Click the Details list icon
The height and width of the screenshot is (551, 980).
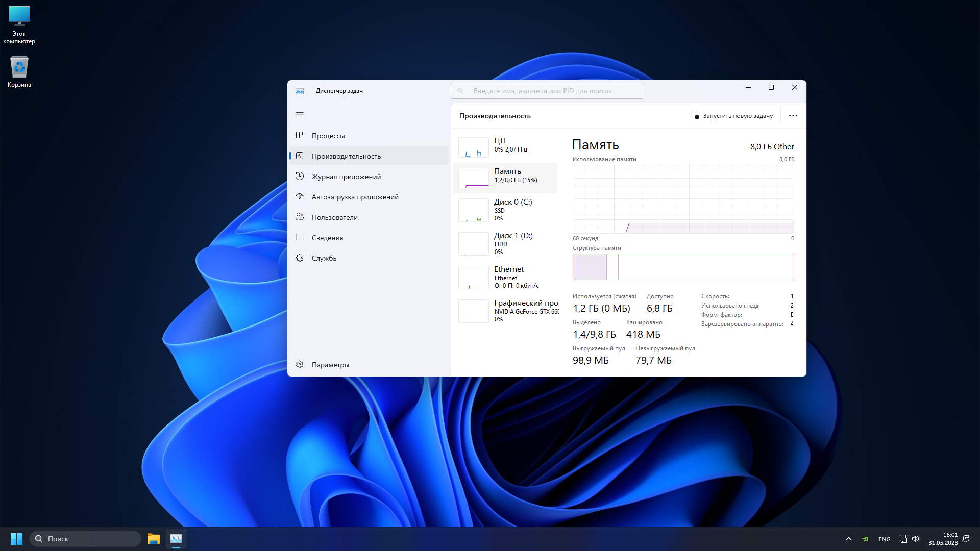pyautogui.click(x=300, y=237)
